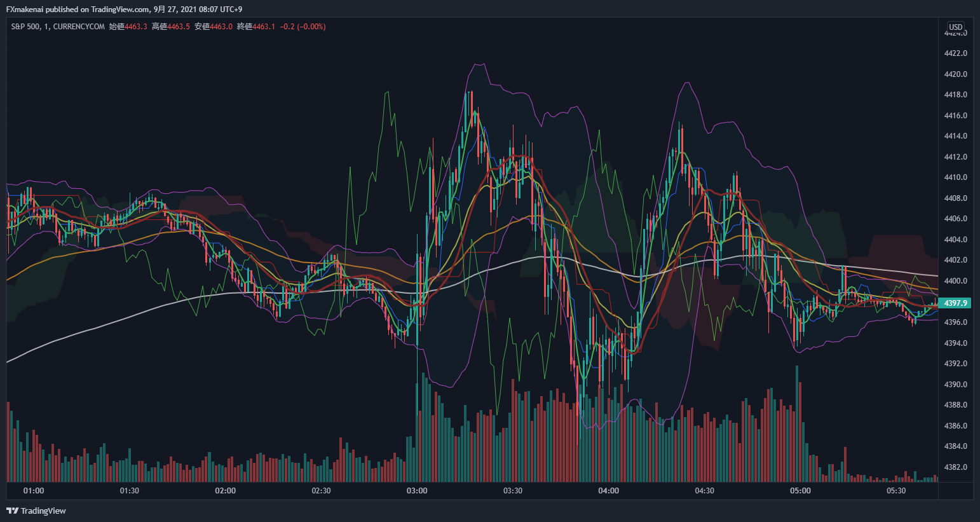This screenshot has height=522, width=980.
Task: Click the 4402.0 price axis label
Action: tap(955, 260)
